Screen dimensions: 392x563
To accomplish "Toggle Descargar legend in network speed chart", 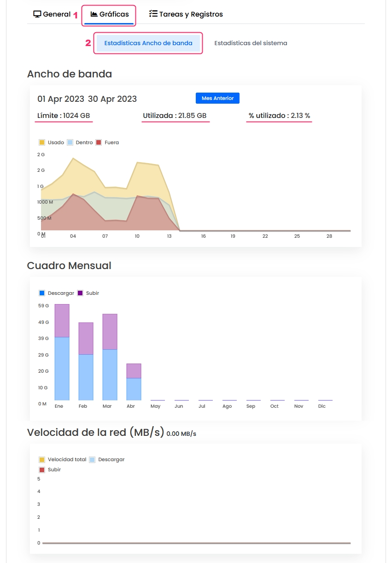I will coord(106,459).
